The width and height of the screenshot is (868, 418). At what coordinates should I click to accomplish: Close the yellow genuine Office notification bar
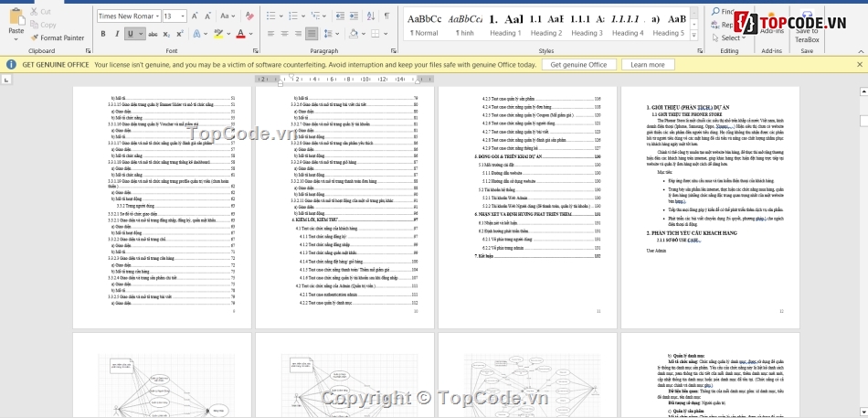860,65
